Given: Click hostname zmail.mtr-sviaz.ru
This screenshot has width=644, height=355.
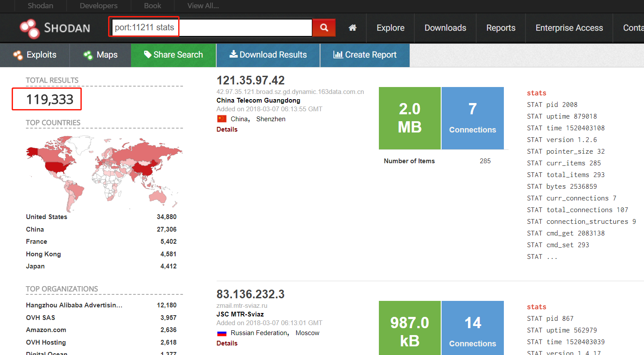Looking at the screenshot, I should pos(242,306).
